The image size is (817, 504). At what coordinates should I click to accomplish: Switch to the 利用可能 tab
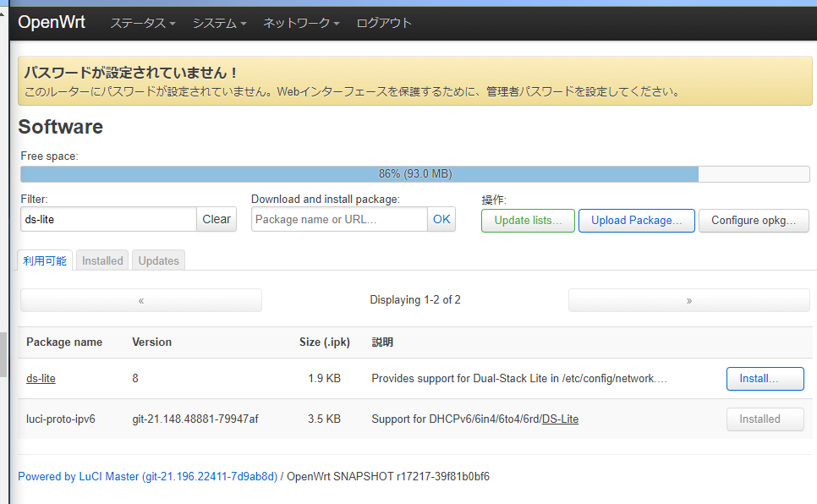(x=45, y=260)
